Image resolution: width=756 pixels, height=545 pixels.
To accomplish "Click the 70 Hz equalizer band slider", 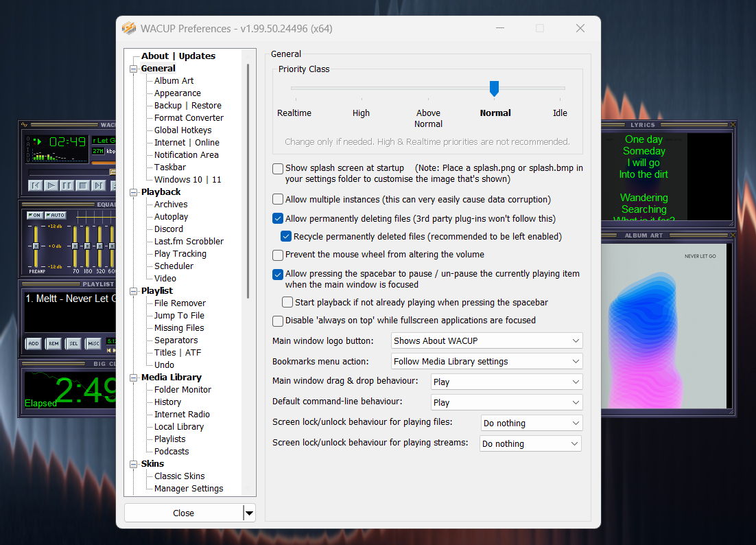I will [x=75, y=246].
